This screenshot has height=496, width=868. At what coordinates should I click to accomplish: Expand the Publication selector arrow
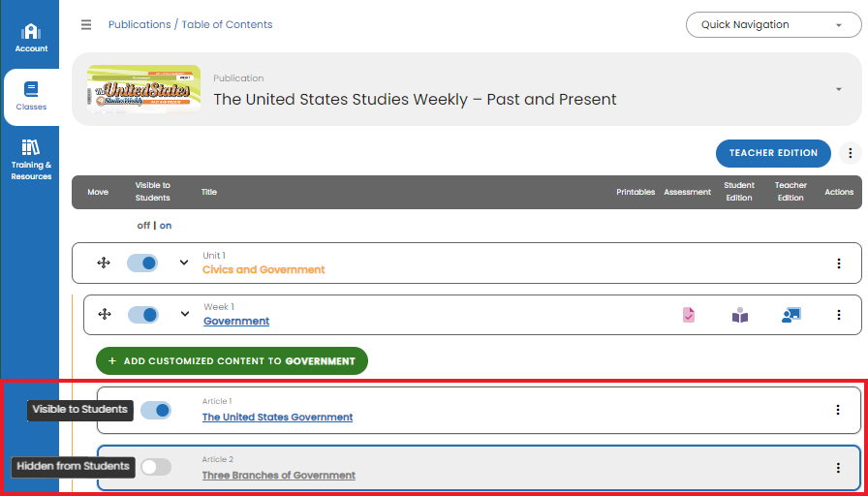pos(839,89)
